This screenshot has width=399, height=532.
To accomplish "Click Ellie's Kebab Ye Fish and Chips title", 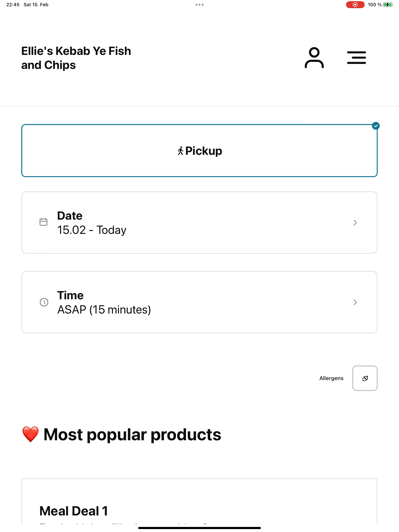I will tap(76, 58).
